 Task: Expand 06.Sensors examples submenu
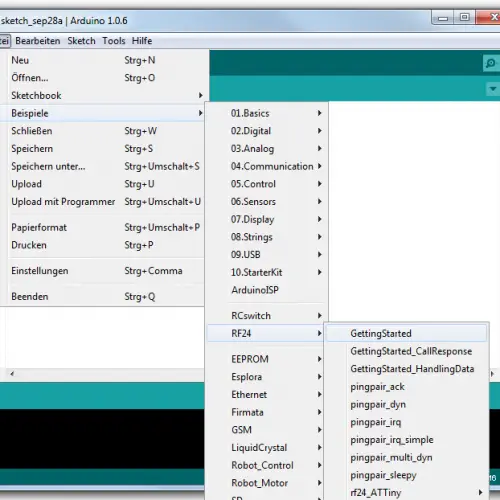(266, 202)
